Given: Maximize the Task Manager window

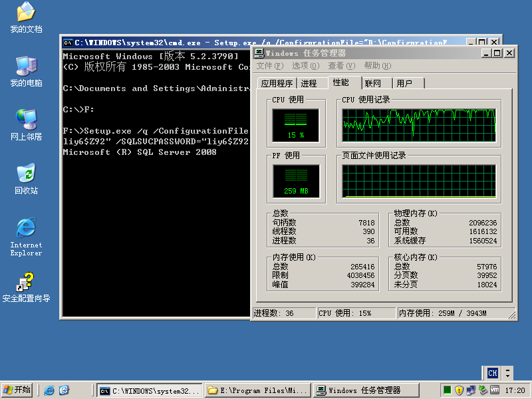Looking at the screenshot, I should [x=497, y=53].
